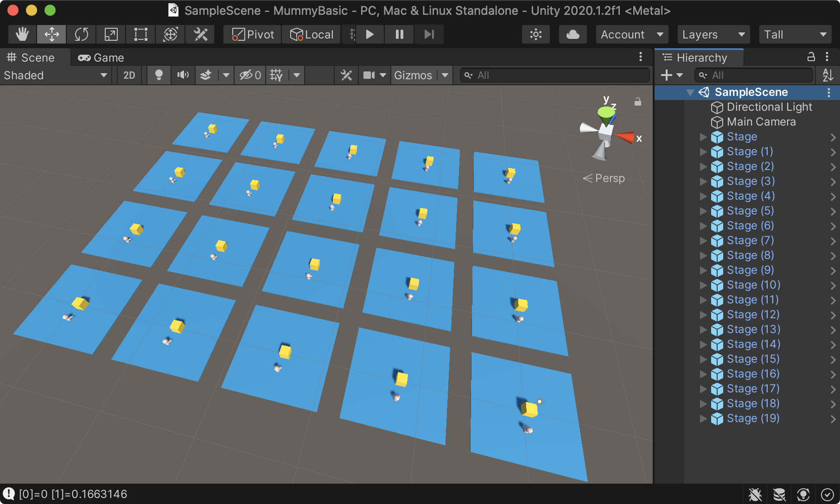Toggle the debug mode bug icon

(755, 494)
